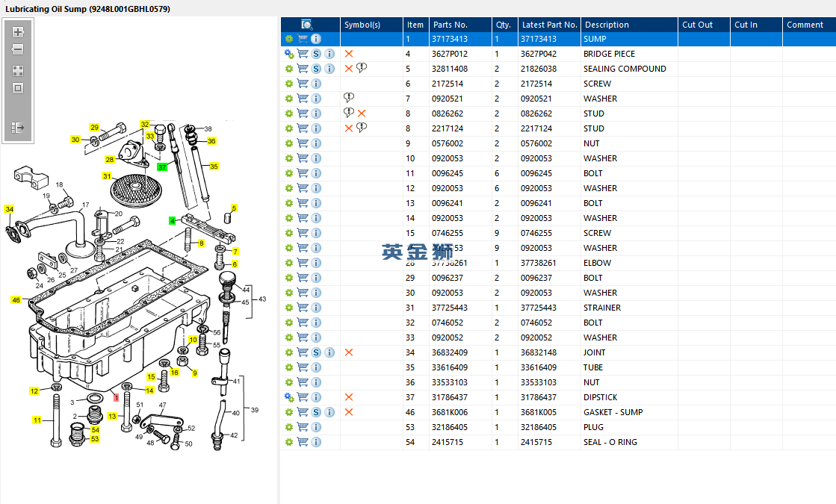Screen dimensions: 836x504
Task: Select yellow callout 34 in the diagram
Action: (x=9, y=209)
